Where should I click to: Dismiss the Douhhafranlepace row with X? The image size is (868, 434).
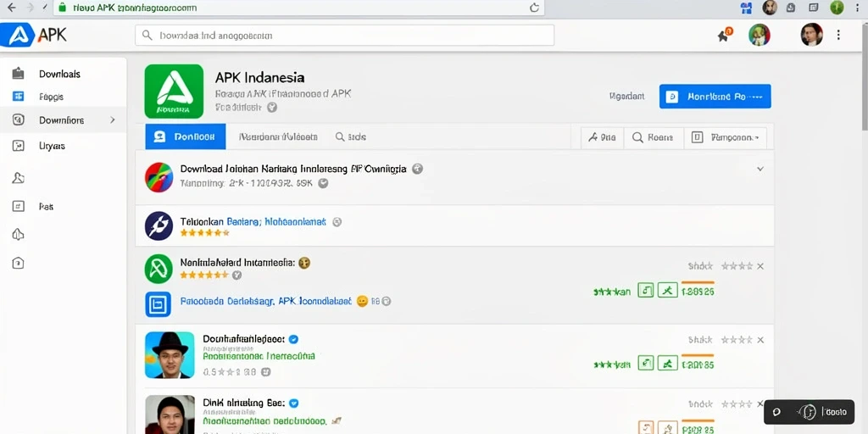coord(760,340)
